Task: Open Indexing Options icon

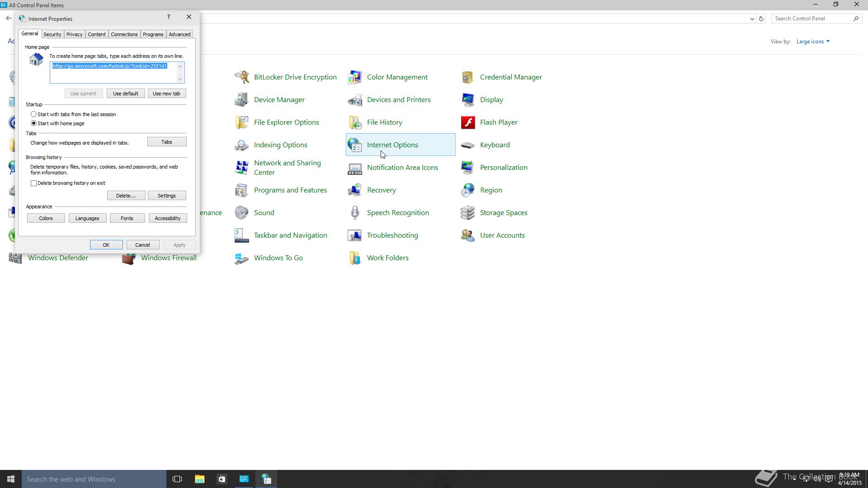Action: click(x=242, y=145)
